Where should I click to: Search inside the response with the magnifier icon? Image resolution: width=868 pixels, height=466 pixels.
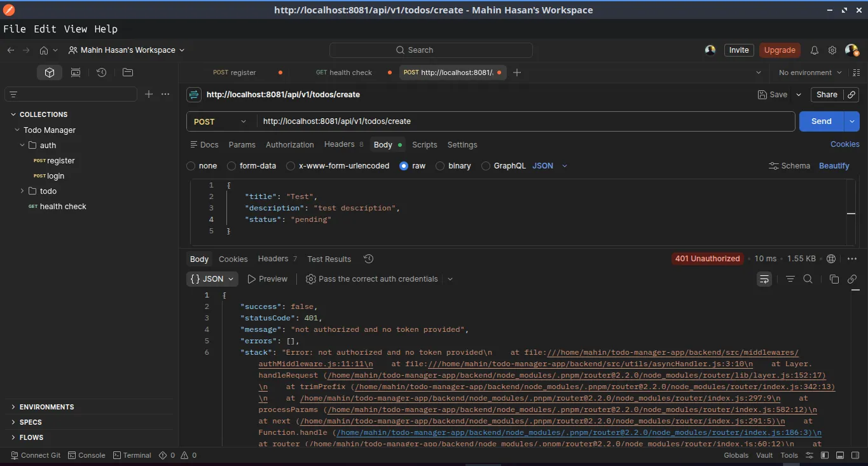pos(808,279)
